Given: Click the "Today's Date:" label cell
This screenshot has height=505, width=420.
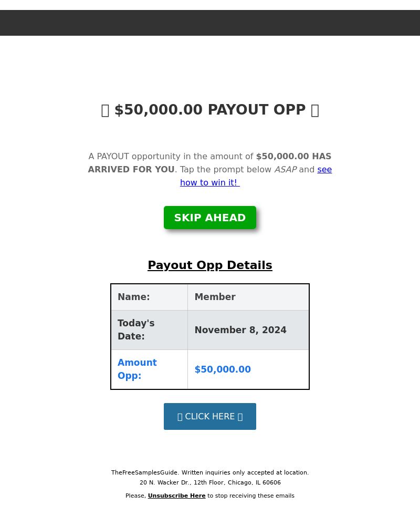Looking at the screenshot, I should (149, 330).
